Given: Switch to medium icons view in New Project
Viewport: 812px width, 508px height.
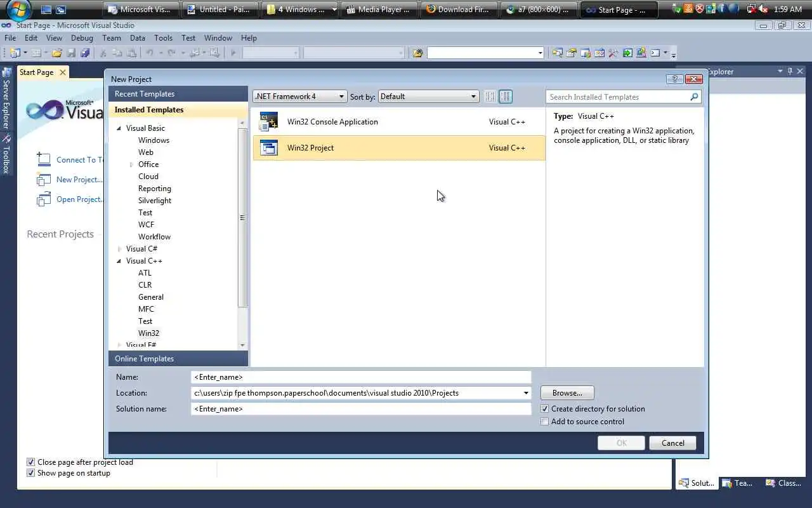Looking at the screenshot, I should (506, 97).
